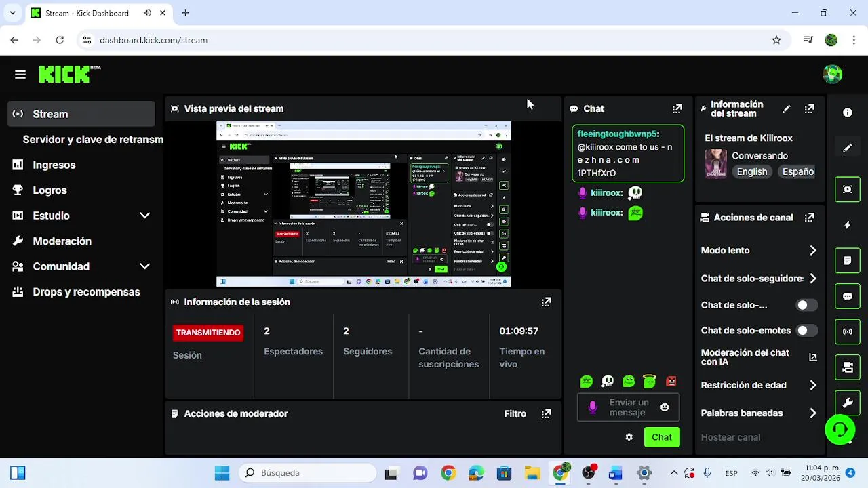The width and height of the screenshot is (868, 488).
Task: Click the Español language tag
Action: pyautogui.click(x=796, y=171)
